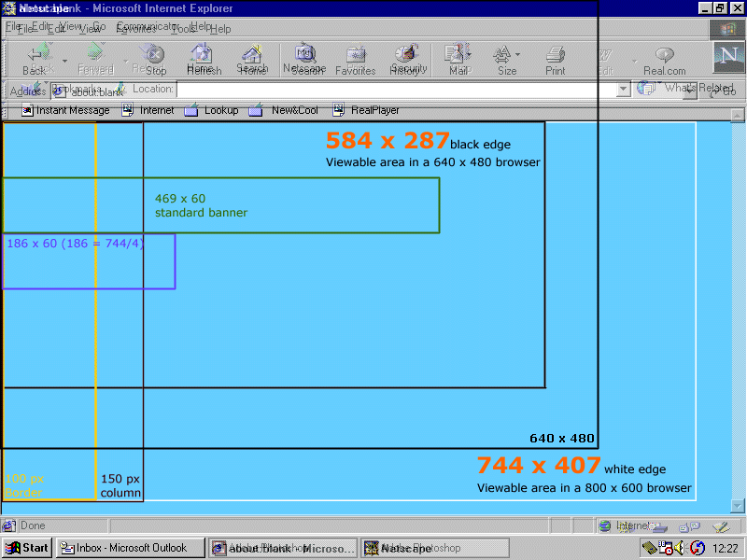Click the Back navigation icon

(x=35, y=56)
